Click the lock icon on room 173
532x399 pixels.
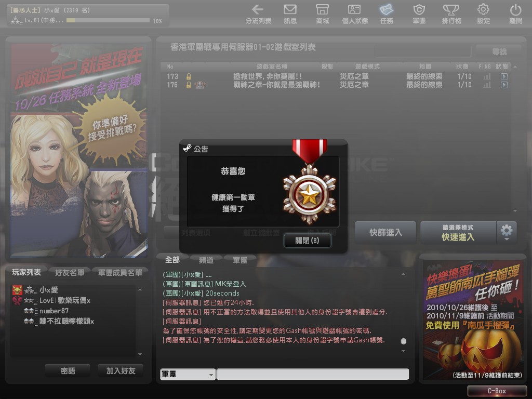pyautogui.click(x=189, y=76)
